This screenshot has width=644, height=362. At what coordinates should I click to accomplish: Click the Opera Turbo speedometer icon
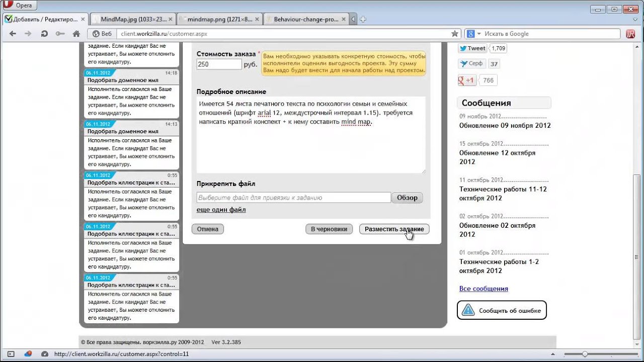45,354
